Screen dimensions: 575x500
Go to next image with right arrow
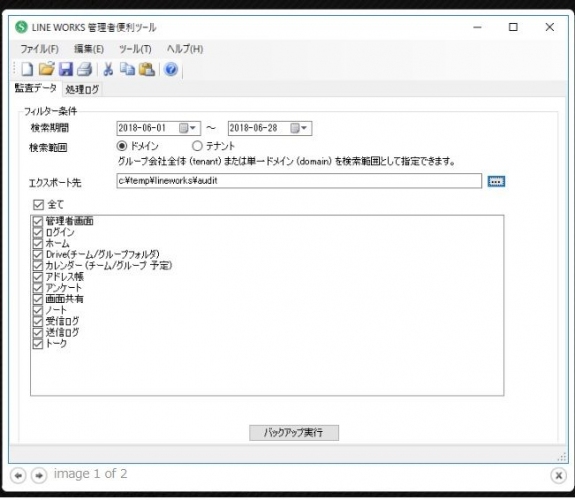click(39, 475)
